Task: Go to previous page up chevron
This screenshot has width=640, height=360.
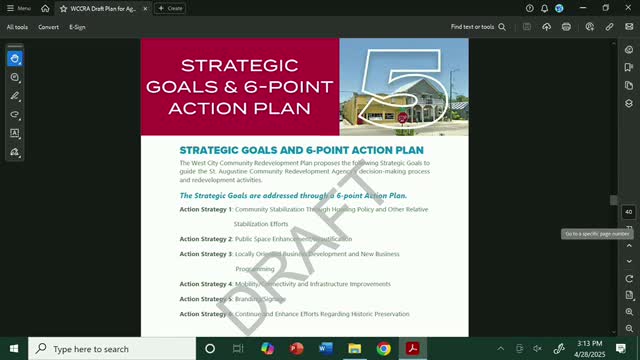Action: (x=629, y=246)
